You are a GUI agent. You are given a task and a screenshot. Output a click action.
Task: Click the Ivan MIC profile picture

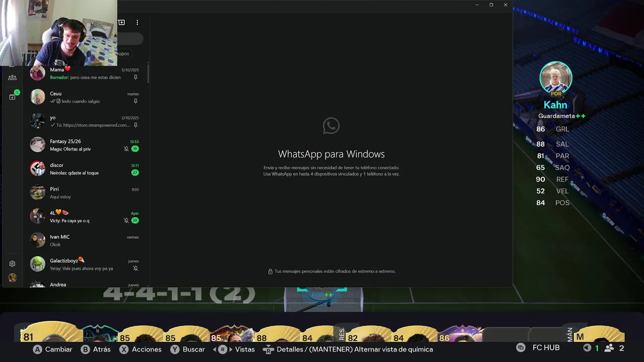pos(37,240)
